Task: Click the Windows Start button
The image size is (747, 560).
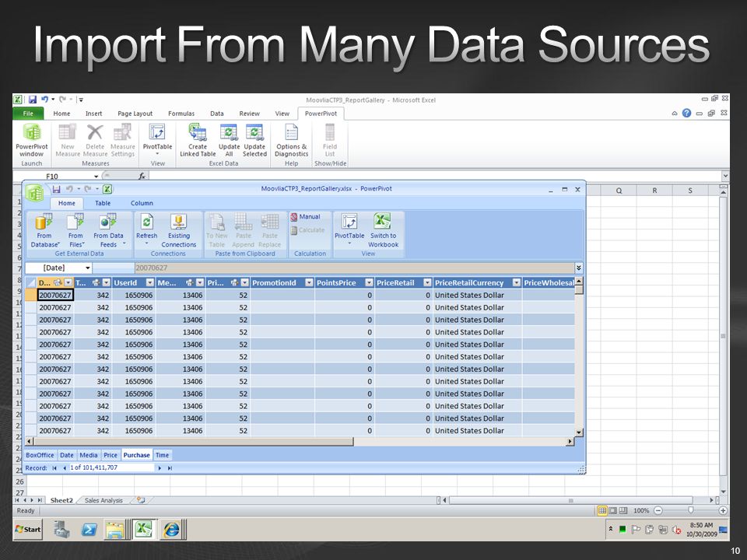Action: [x=28, y=529]
